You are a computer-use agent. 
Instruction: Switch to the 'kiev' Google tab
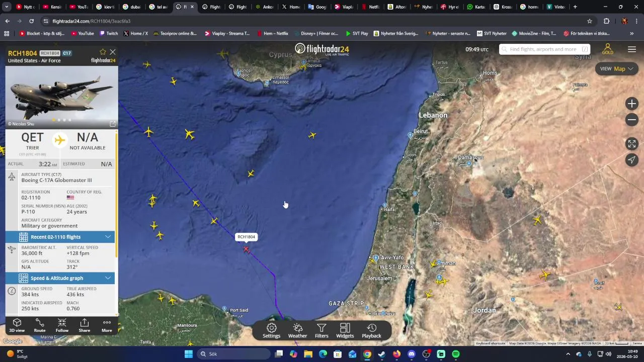(105, 7)
